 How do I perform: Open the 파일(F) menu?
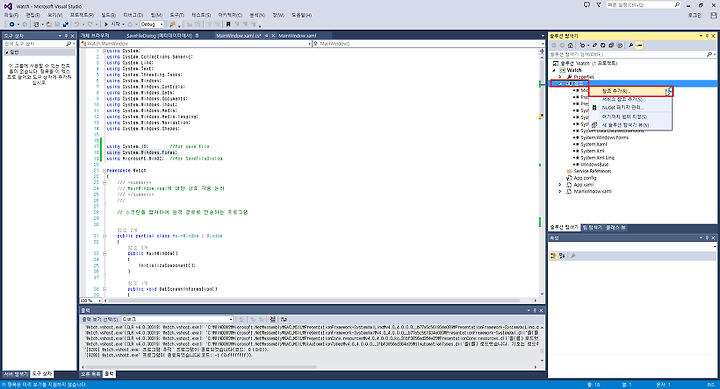pos(11,15)
